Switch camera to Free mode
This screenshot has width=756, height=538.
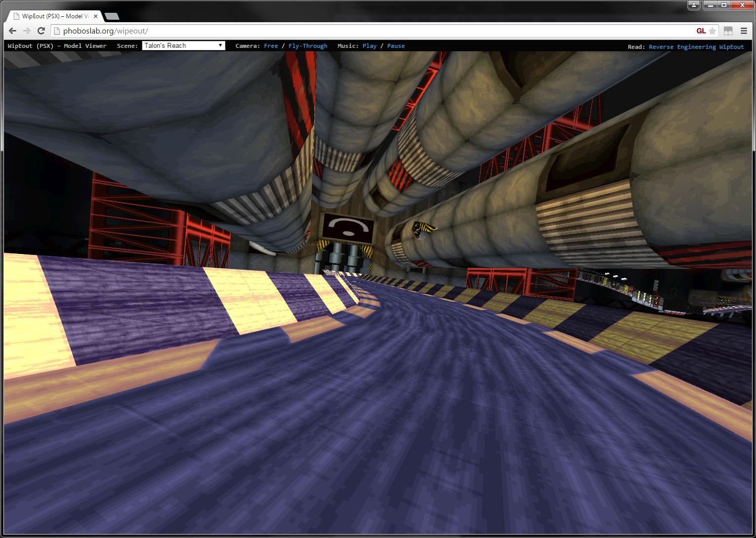tap(271, 46)
